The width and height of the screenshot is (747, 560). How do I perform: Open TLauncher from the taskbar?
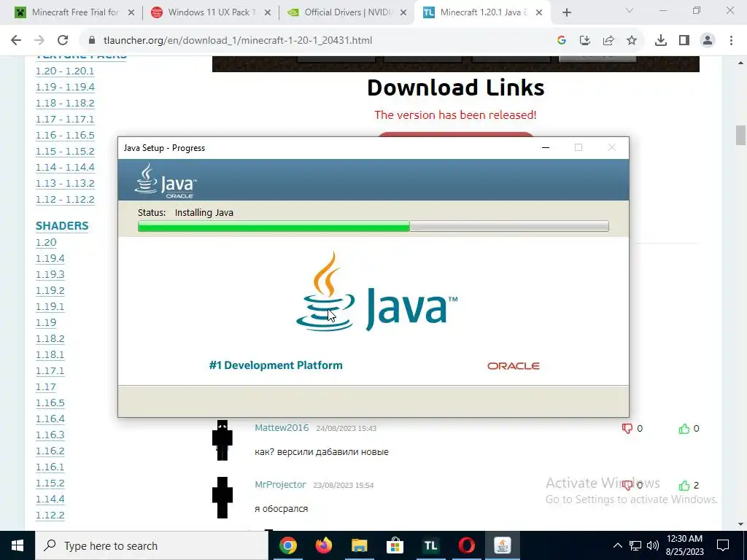(430, 545)
